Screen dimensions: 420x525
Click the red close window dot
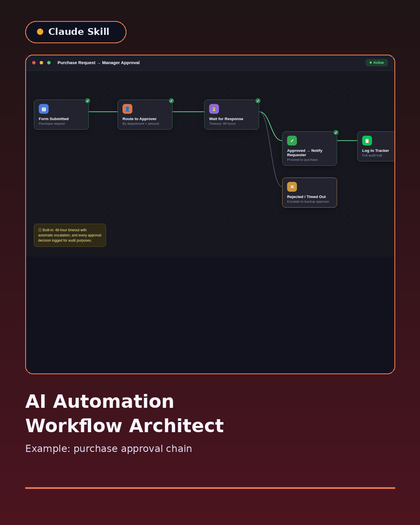click(x=34, y=63)
